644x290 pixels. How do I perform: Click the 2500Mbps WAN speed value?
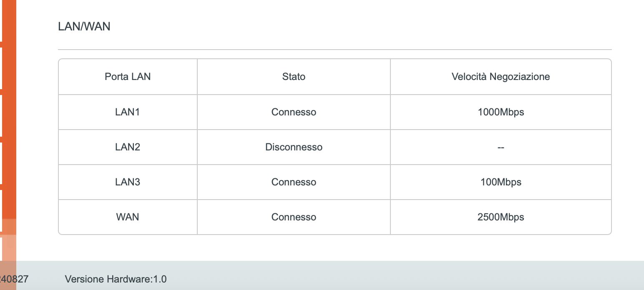coord(501,217)
